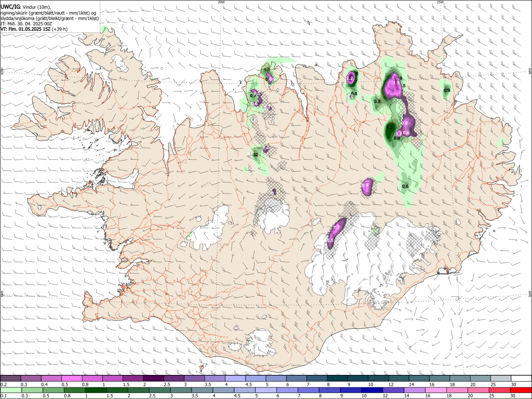Click the darkest green rain swatch above the 1 label
532x399 pixels.
[x=96, y=390]
